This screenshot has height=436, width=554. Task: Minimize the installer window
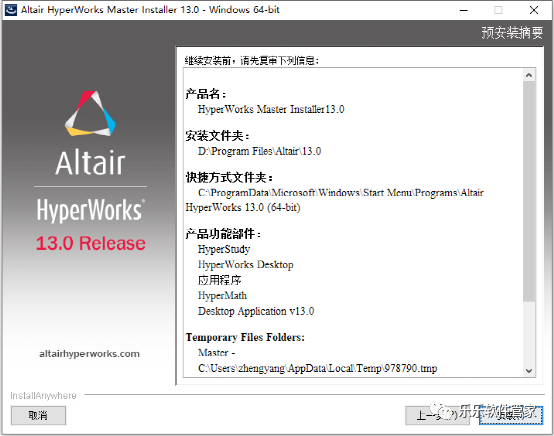click(x=464, y=10)
